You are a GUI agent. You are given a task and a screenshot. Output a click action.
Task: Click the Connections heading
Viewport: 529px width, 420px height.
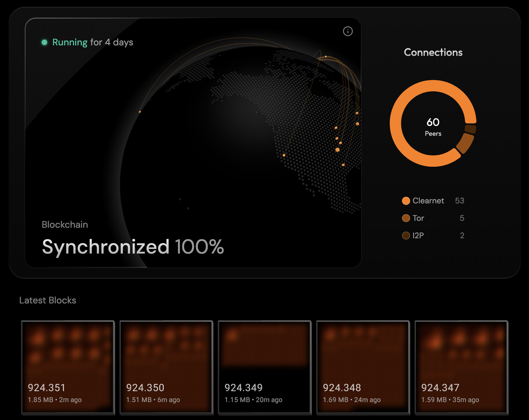click(433, 52)
